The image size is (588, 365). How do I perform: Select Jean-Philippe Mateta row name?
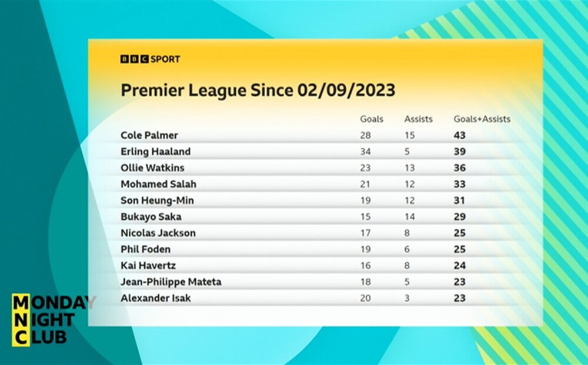pyautogui.click(x=171, y=282)
